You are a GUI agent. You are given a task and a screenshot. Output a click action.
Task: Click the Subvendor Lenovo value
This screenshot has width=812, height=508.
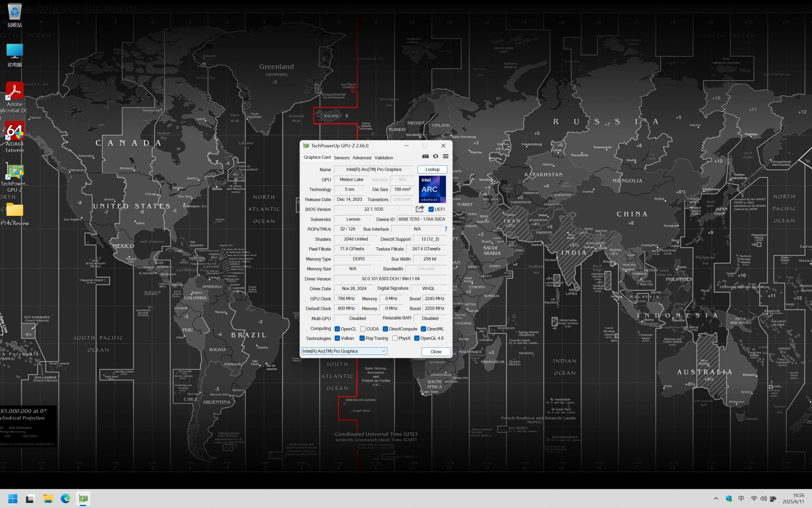pos(353,219)
